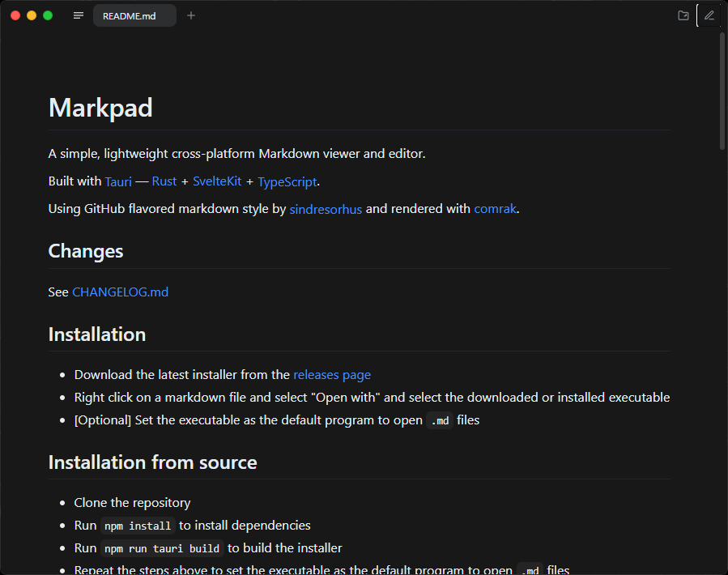Go to the releases page link
Image resolution: width=728 pixels, height=575 pixels.
(x=332, y=374)
